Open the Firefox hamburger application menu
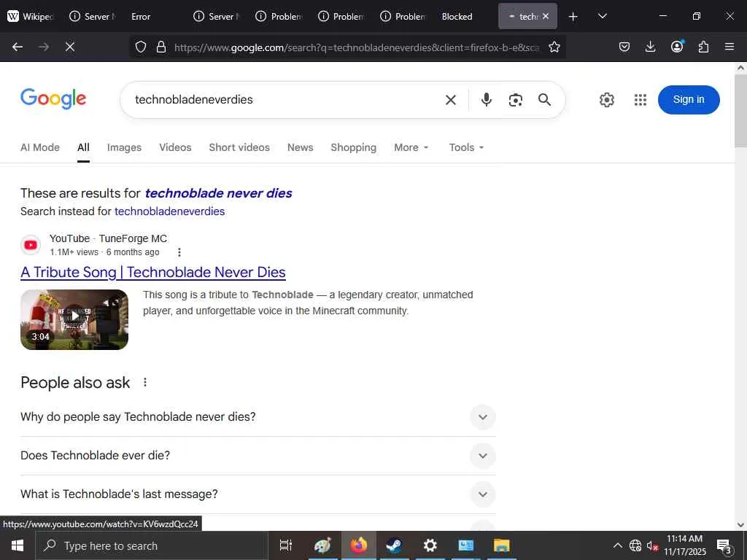The width and height of the screenshot is (747, 560). [729, 47]
